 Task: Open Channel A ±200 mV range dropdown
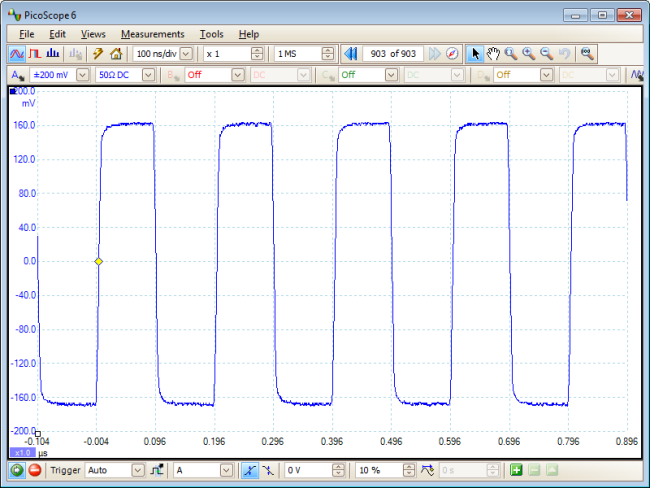(x=82, y=75)
